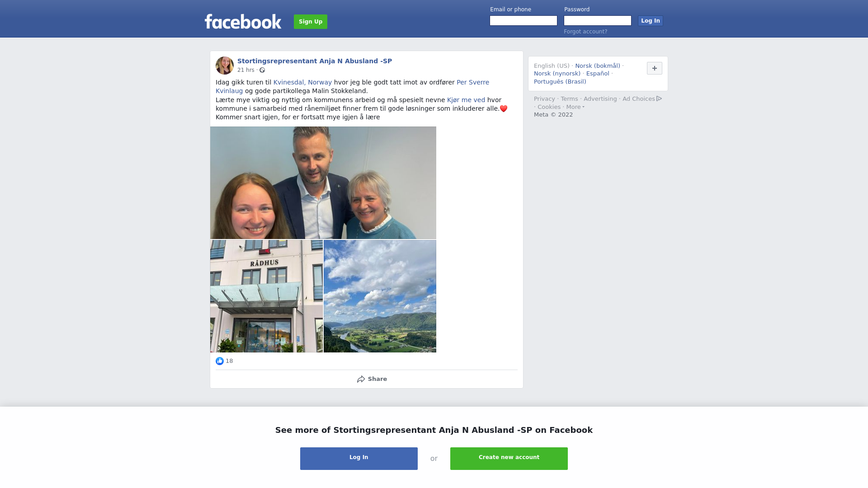Add more languages with plus button
The image size is (868, 488).
pos(655,68)
